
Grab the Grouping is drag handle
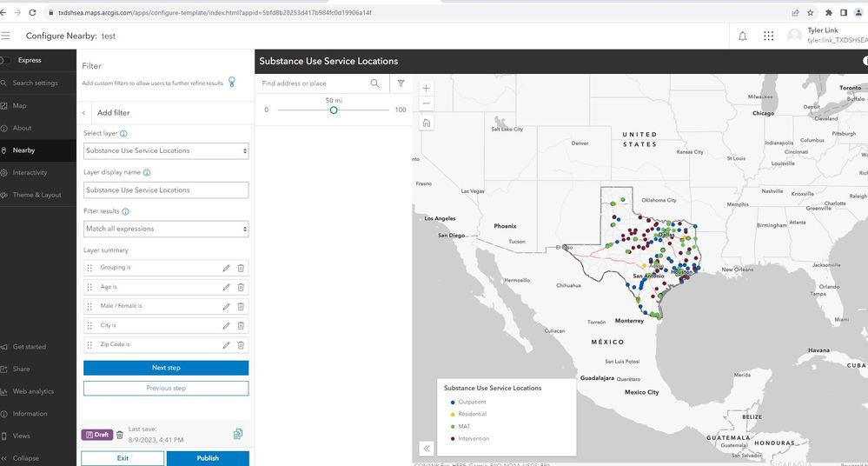[x=89, y=268]
